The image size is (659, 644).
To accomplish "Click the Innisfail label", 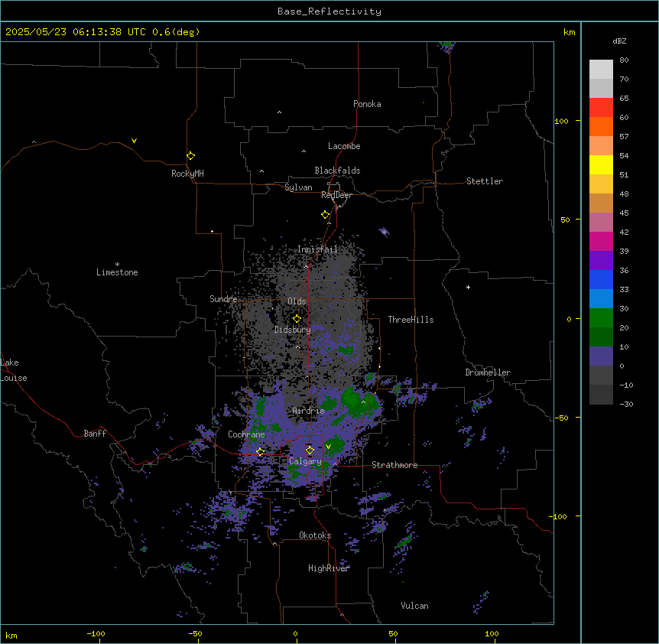I will (317, 249).
